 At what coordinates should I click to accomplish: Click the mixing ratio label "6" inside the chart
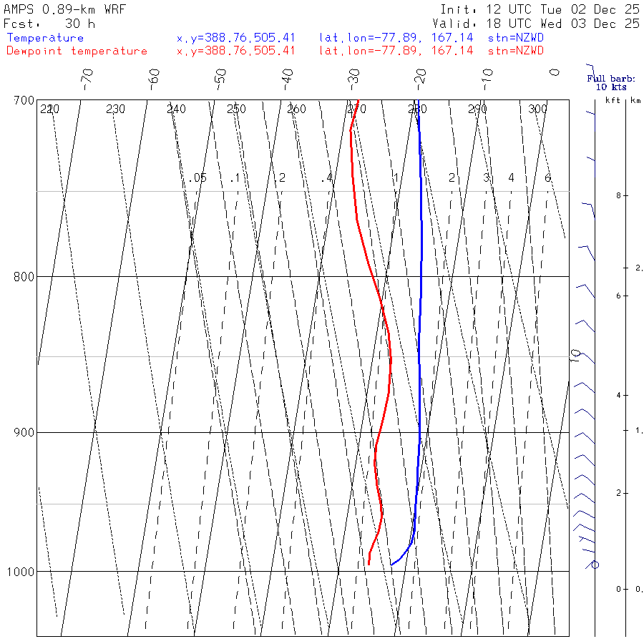547,177
